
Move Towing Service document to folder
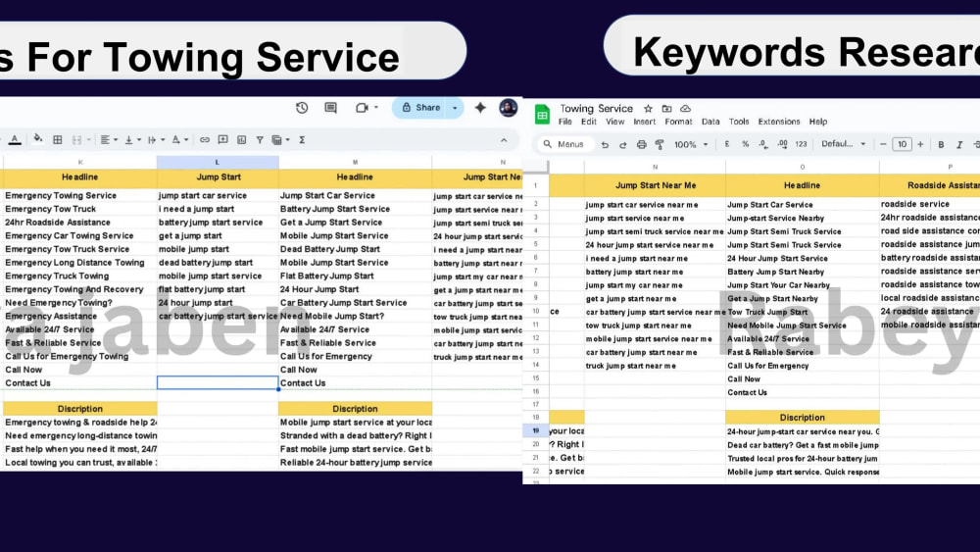(666, 109)
